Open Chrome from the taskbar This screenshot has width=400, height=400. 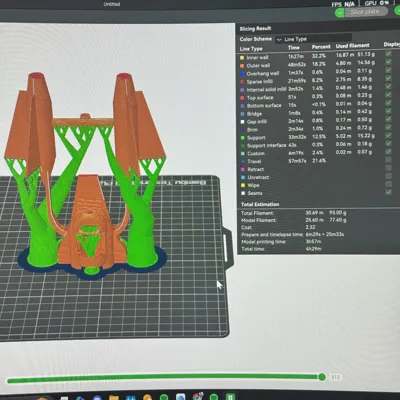tap(198, 397)
